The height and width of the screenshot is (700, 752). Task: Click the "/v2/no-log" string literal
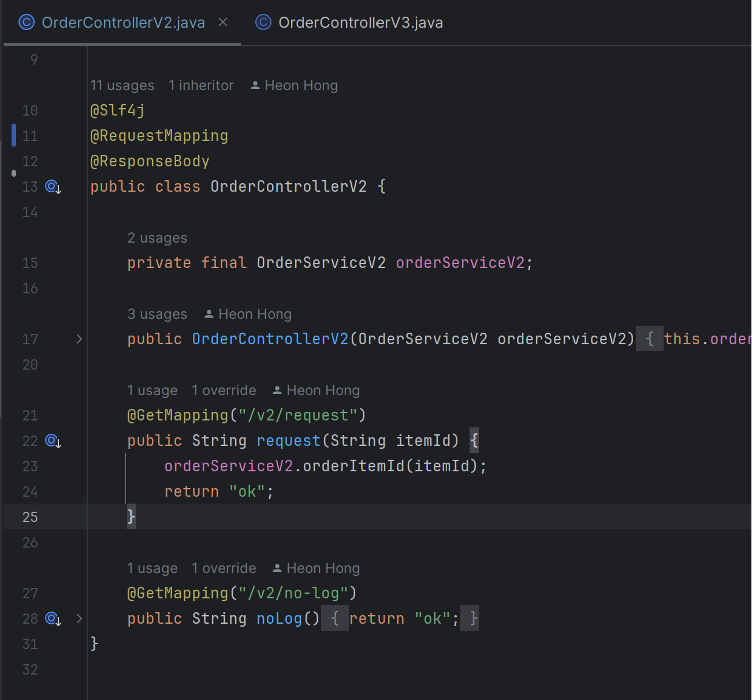point(293,593)
